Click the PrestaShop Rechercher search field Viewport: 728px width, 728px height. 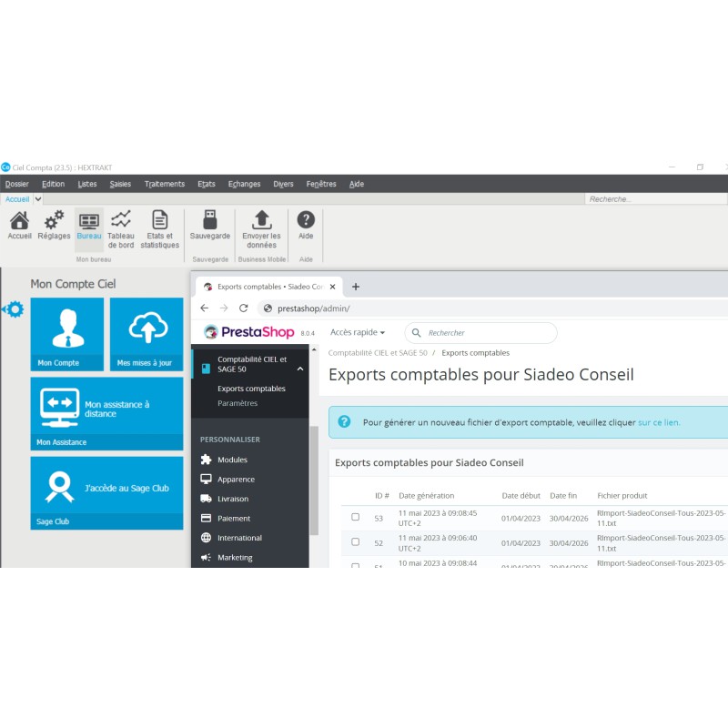point(481,333)
